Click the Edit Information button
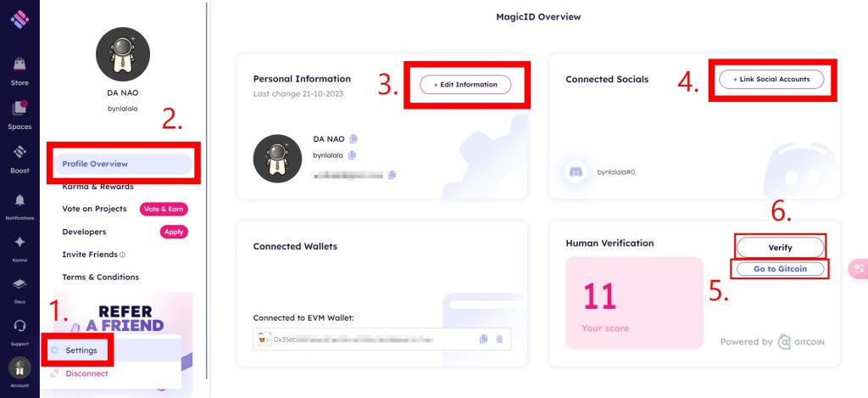Screen dimensions: 868x398 (x=466, y=85)
